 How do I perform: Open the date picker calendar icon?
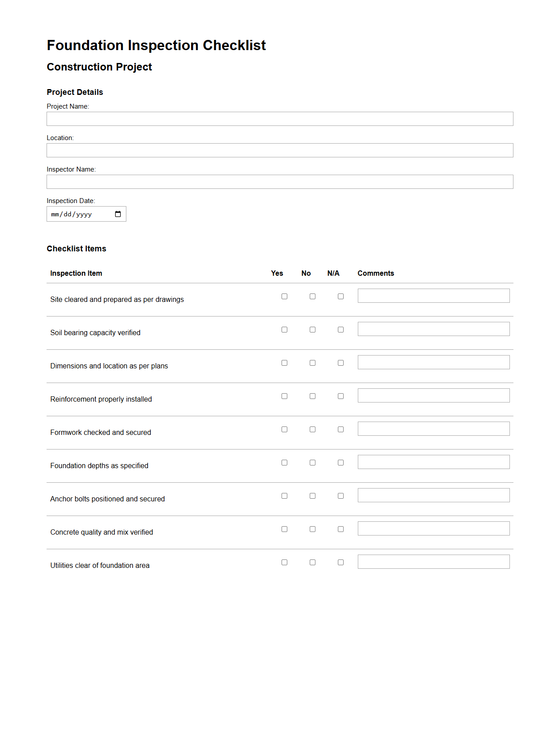117,214
